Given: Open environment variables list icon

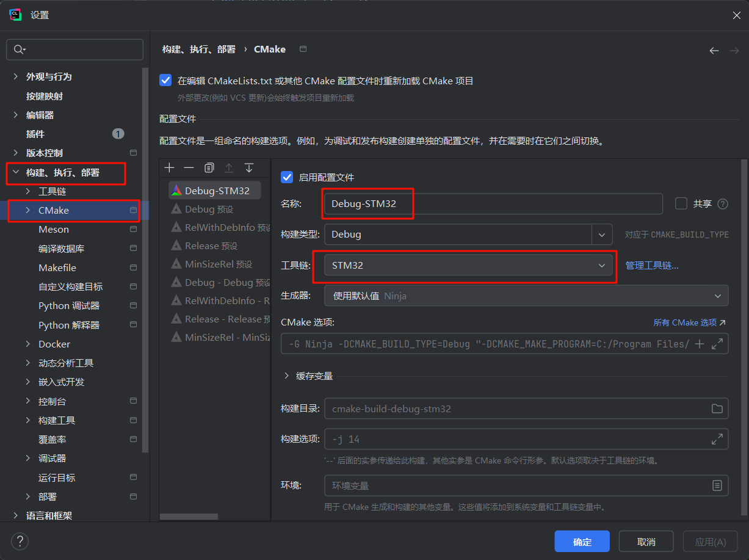Looking at the screenshot, I should point(717,485).
